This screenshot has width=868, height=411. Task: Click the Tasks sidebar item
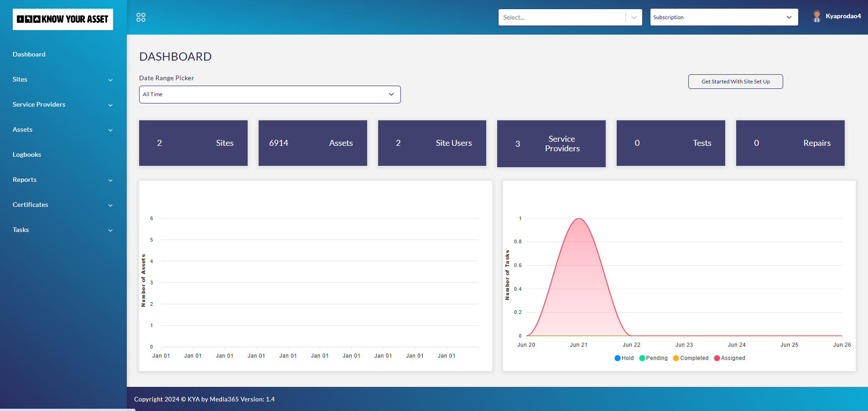21,230
